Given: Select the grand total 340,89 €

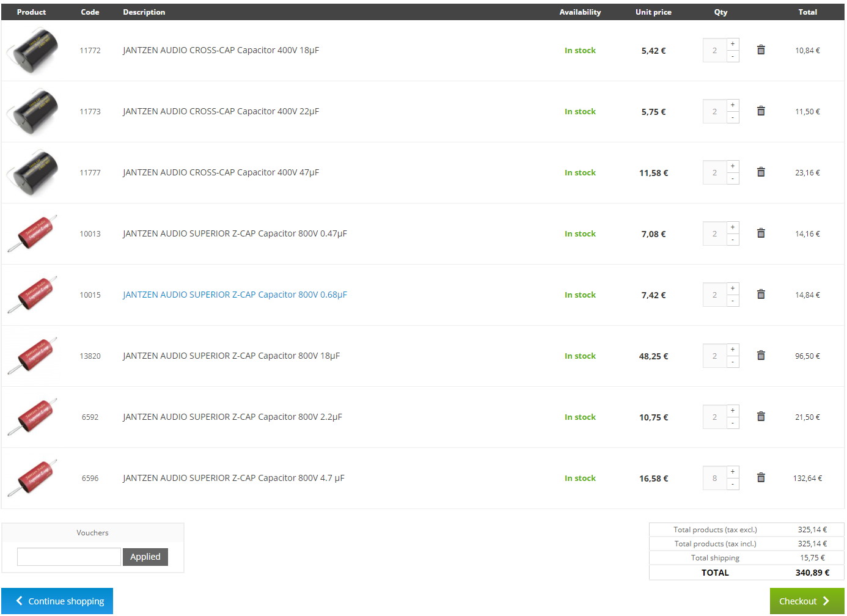Looking at the screenshot, I should tap(812, 573).
